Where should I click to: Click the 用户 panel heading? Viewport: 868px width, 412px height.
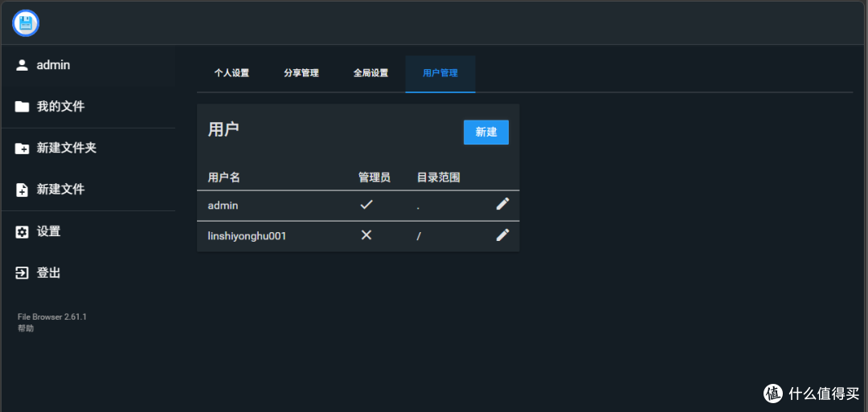(x=223, y=129)
